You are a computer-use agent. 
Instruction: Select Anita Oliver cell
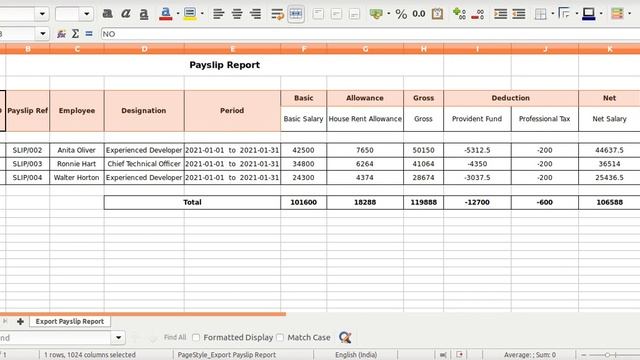point(77,150)
